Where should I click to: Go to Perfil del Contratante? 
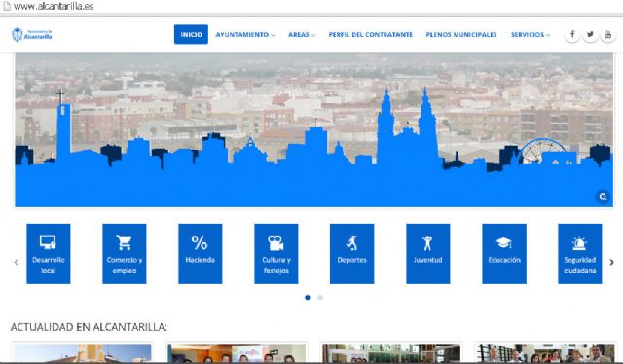tap(370, 35)
